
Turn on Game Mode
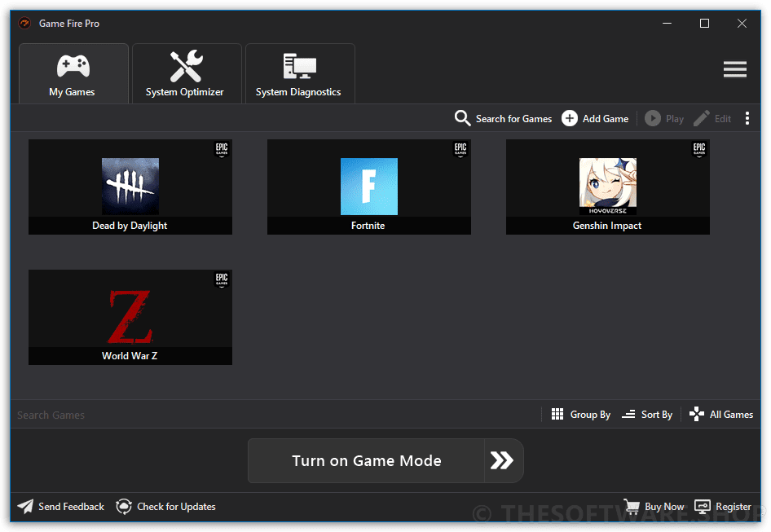point(366,460)
